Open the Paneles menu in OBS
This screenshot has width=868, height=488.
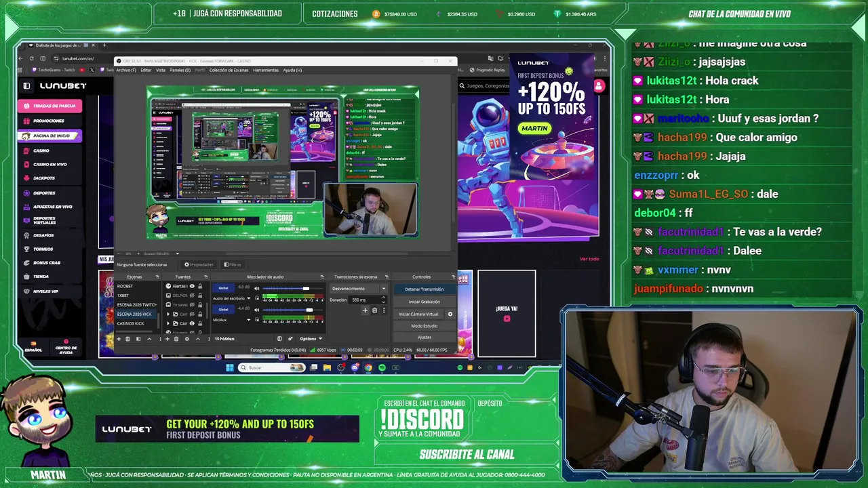coord(180,70)
